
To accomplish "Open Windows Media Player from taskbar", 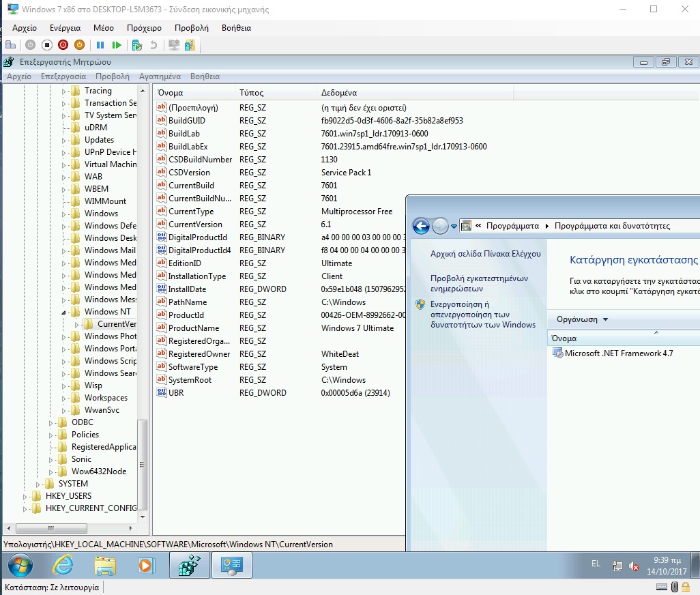I will (145, 565).
